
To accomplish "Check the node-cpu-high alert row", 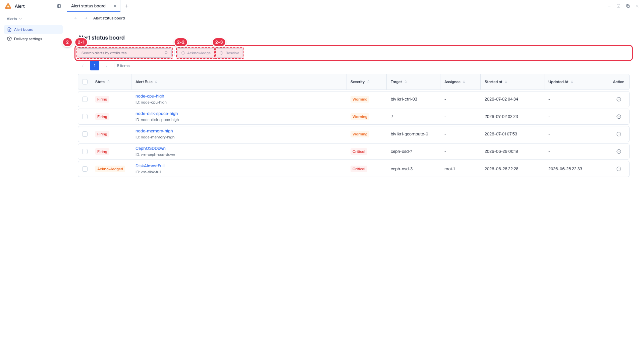I will (85, 99).
